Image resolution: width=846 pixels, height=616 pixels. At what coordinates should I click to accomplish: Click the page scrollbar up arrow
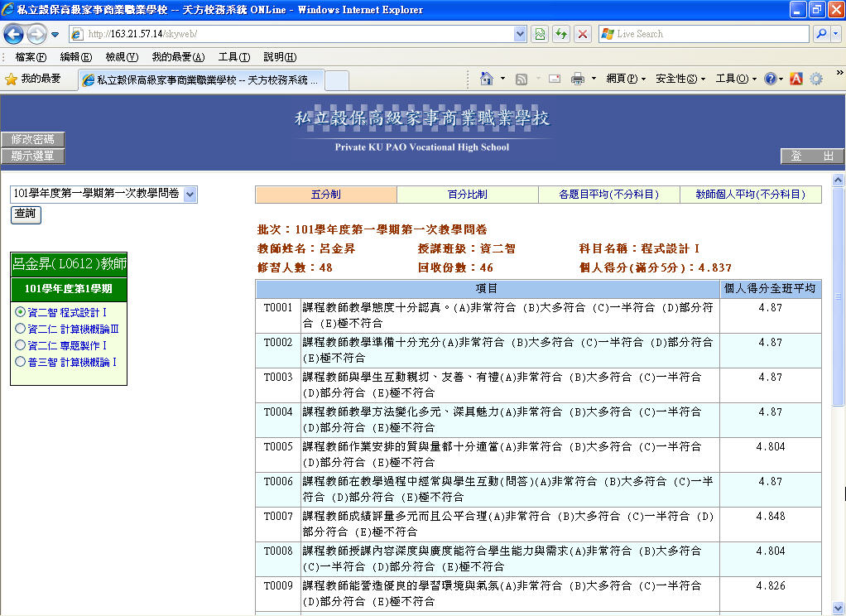(838, 180)
